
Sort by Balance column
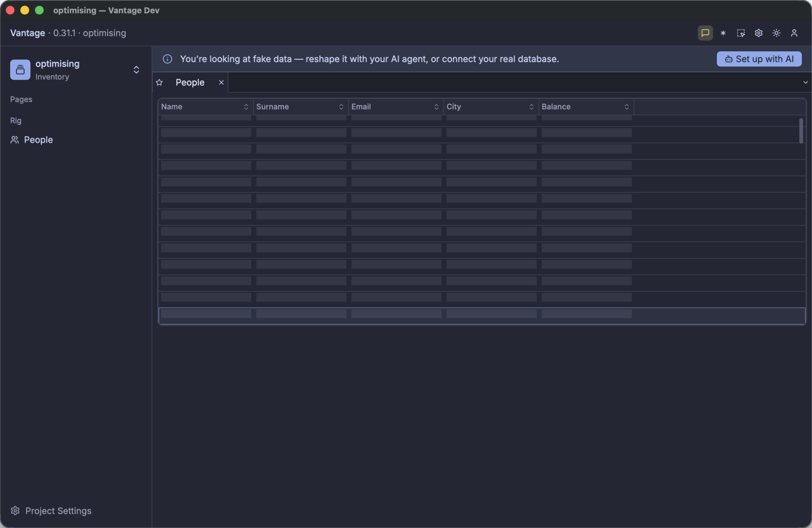point(626,107)
